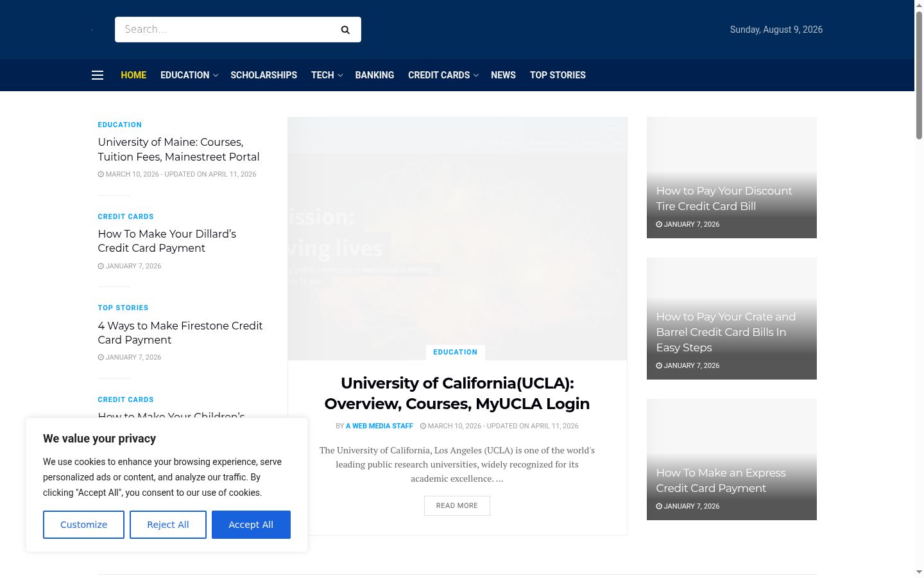Image resolution: width=924 pixels, height=578 pixels.
Task: Open Firestone Credit Card Payment article
Action: tap(180, 333)
